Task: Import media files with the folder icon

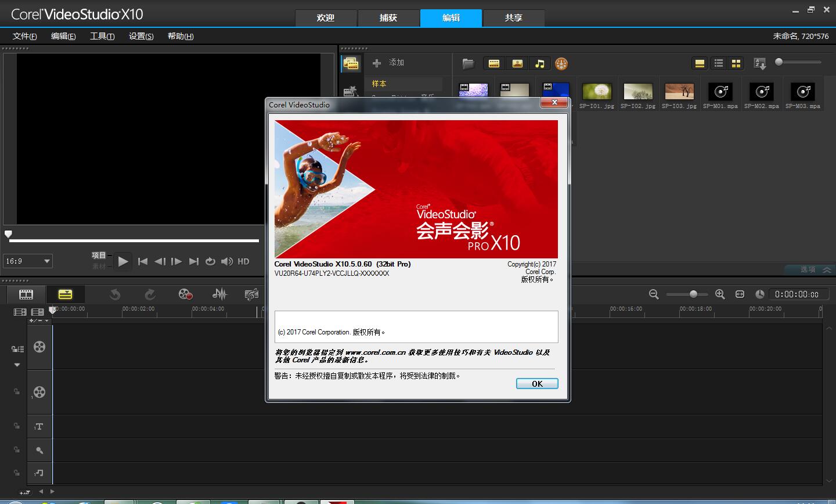Action: [x=468, y=63]
